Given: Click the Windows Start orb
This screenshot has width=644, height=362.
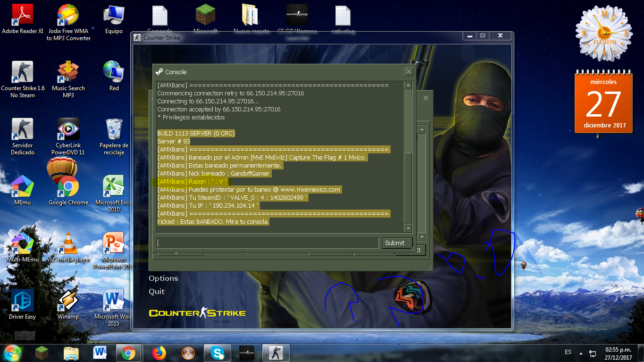Looking at the screenshot, I should [13, 353].
